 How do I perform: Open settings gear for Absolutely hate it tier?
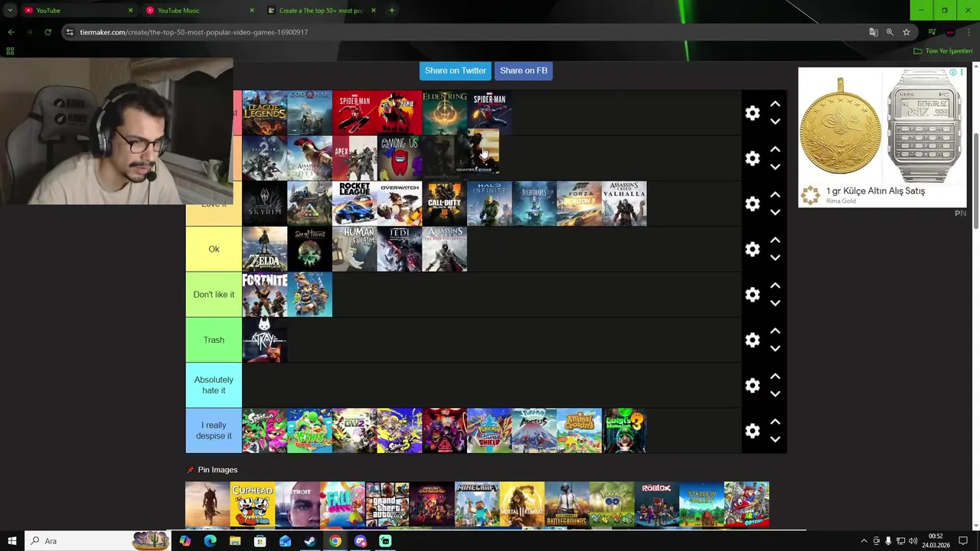pyautogui.click(x=753, y=386)
